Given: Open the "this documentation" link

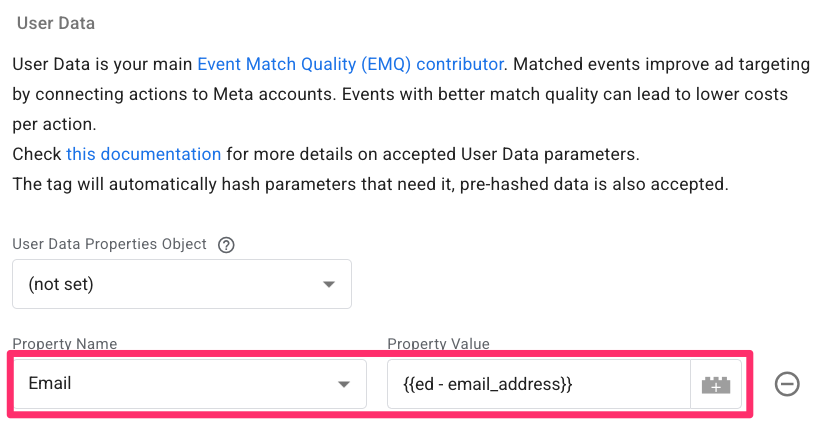Looking at the screenshot, I should tap(143, 155).
